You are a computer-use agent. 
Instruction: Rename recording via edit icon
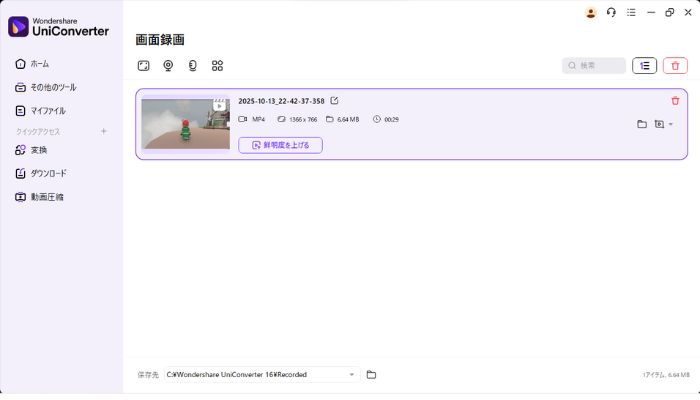(x=334, y=101)
